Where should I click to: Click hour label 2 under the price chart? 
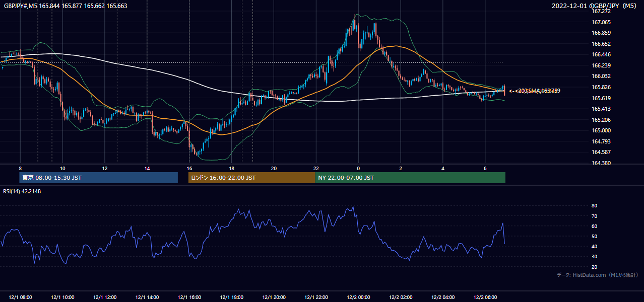401,168
